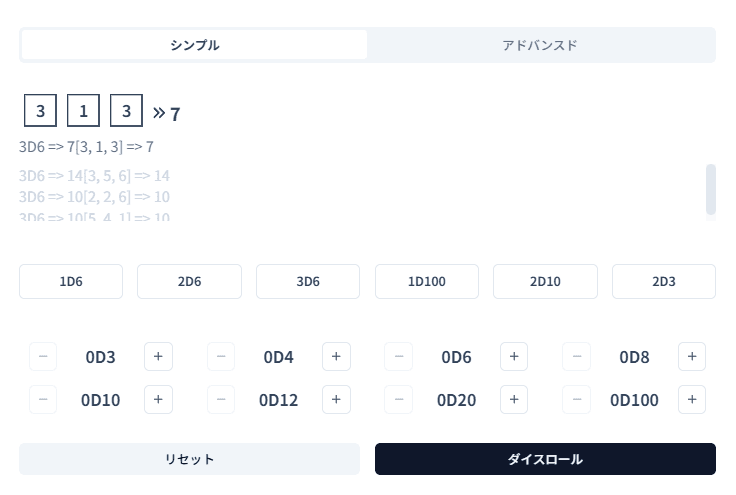Screen dimensions: 736x495
Task: Add one D6 die with plus
Action: (x=514, y=356)
